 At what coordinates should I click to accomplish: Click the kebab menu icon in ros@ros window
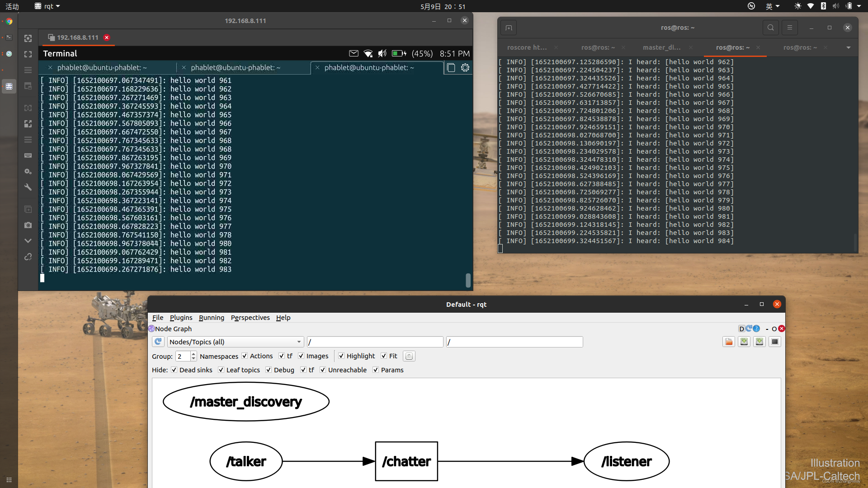click(789, 27)
